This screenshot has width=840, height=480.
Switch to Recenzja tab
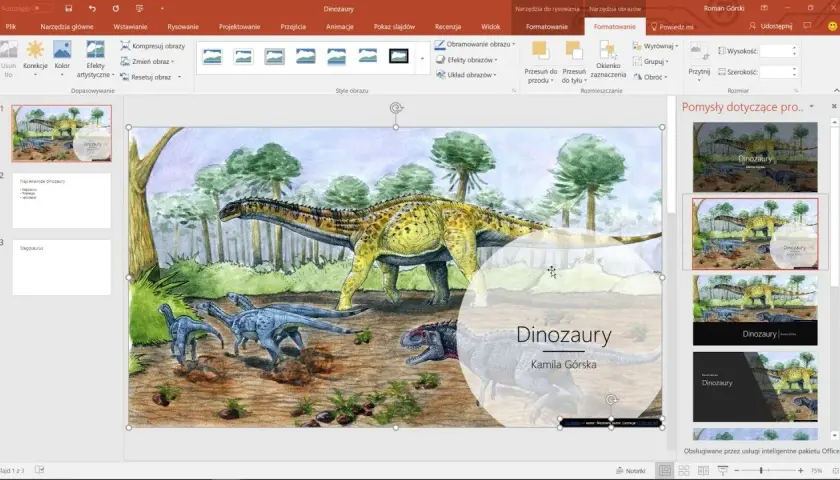click(448, 26)
